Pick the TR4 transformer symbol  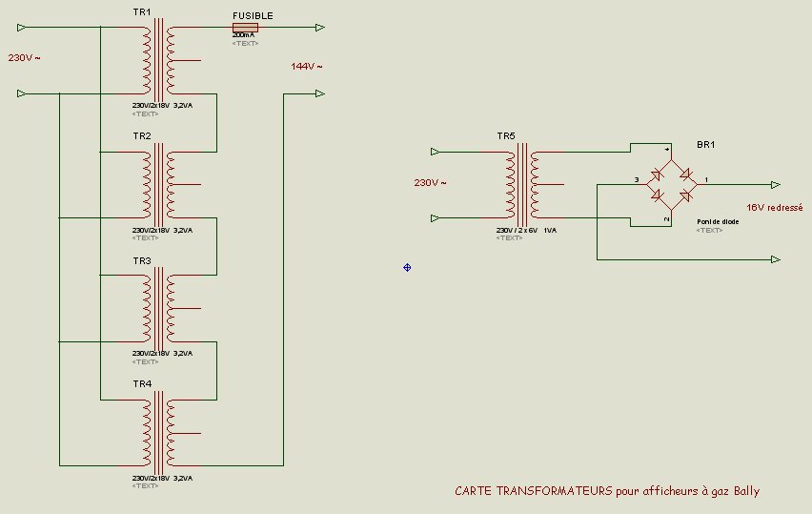pyautogui.click(x=158, y=431)
